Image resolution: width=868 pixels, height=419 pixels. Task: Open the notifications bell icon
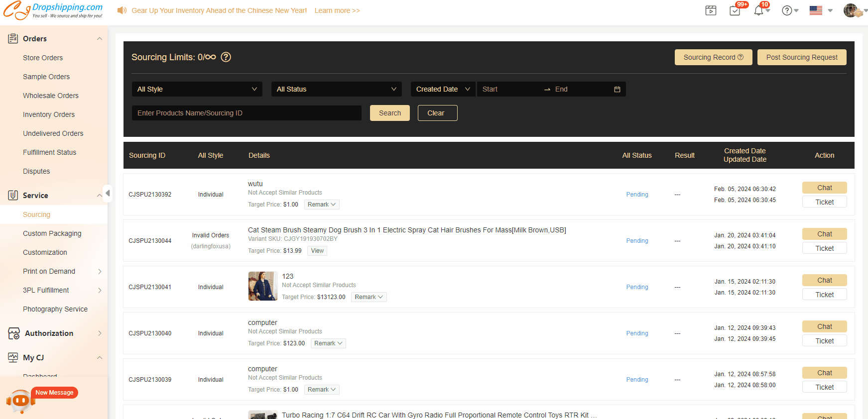[758, 10]
